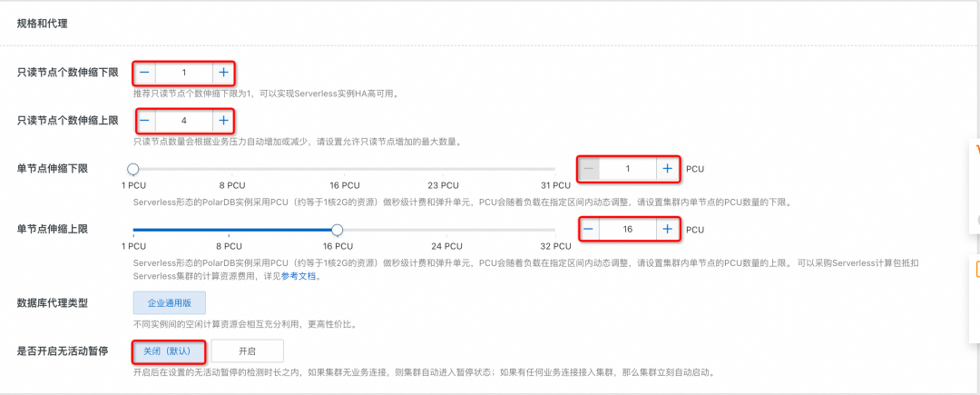Click the 数据库代理类型 label

click(52, 303)
